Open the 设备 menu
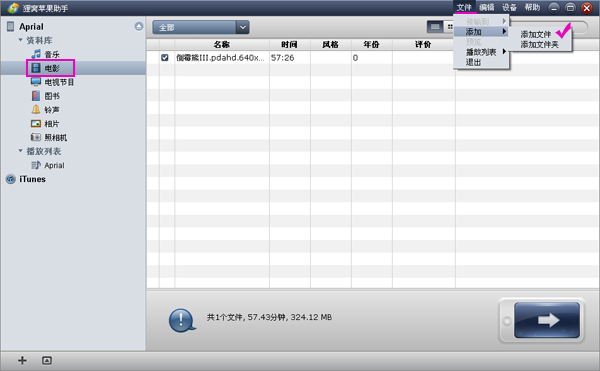Screen dimensions: 600x371 pos(509,7)
